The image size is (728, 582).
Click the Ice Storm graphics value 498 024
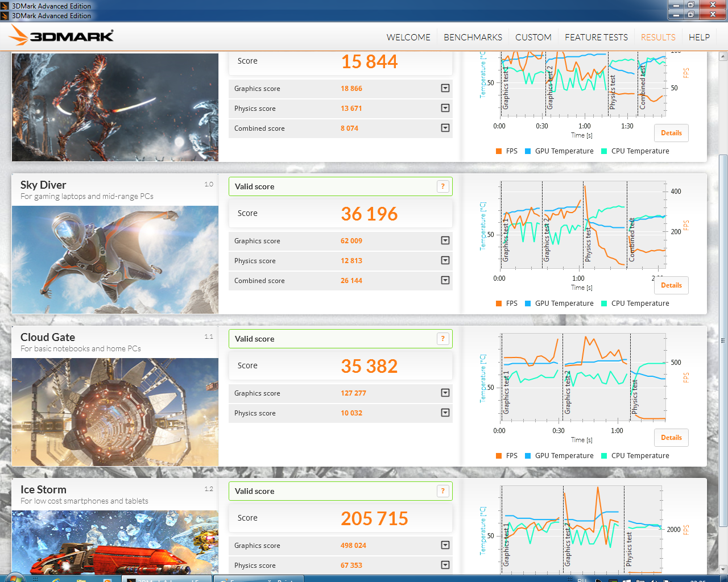pyautogui.click(x=353, y=546)
